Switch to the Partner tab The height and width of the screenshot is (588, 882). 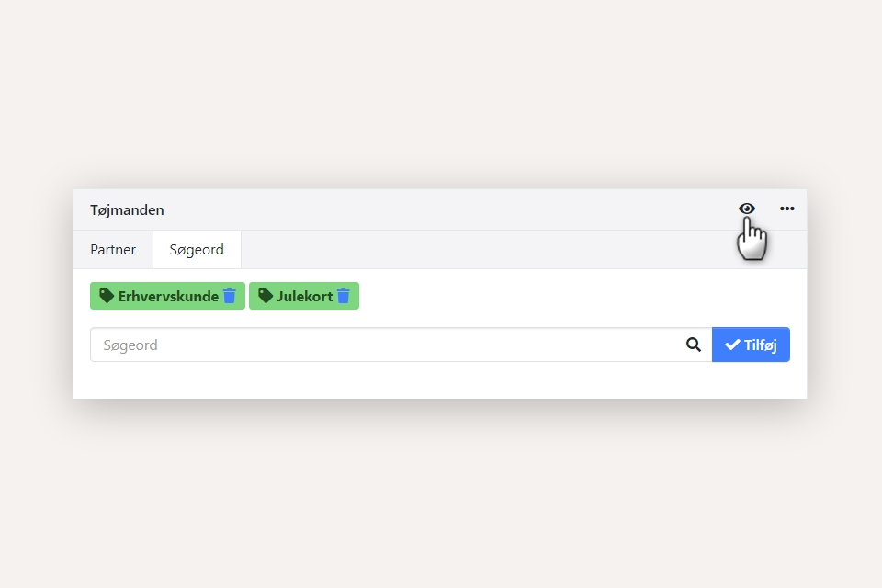tap(113, 250)
